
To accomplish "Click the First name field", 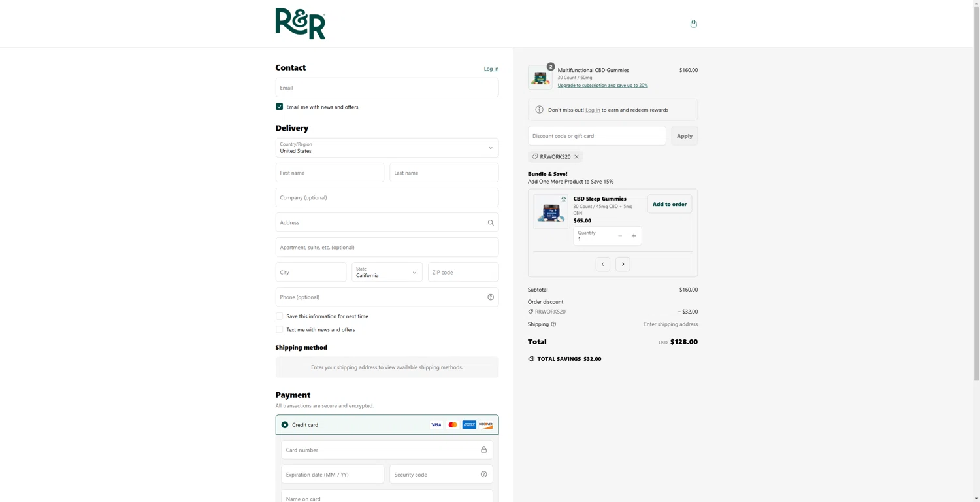I will (330, 173).
